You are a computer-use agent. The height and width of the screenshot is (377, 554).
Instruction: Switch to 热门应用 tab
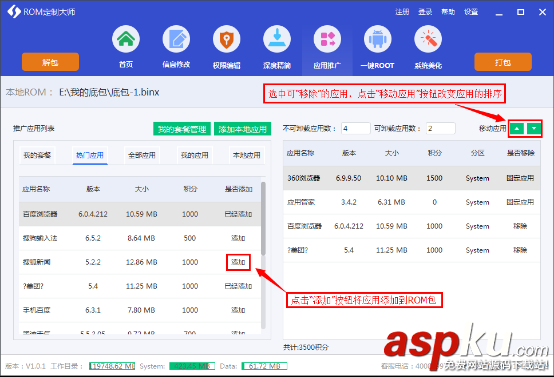tap(90, 155)
